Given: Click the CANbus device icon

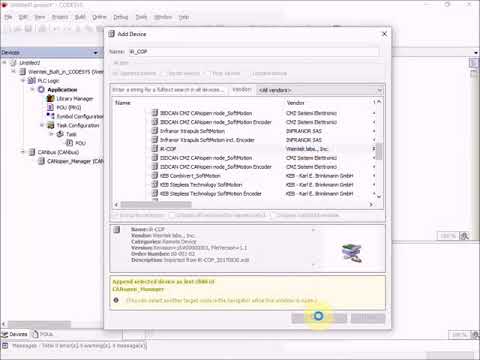Looking at the screenshot, I should 32,152.
